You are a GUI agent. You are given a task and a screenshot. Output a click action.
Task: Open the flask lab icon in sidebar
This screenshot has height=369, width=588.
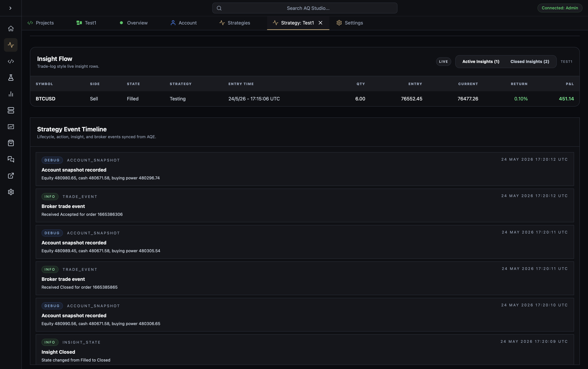tap(11, 78)
